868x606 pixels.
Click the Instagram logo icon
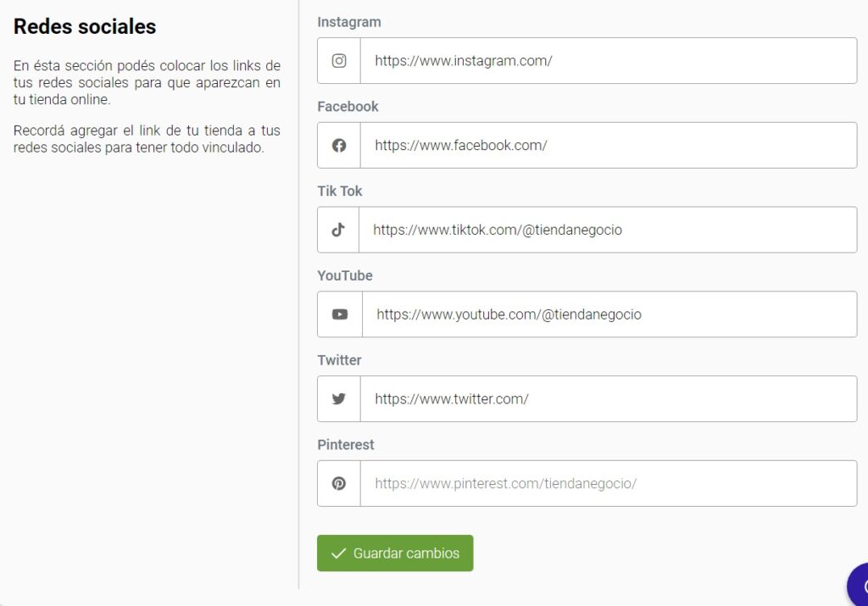point(339,61)
